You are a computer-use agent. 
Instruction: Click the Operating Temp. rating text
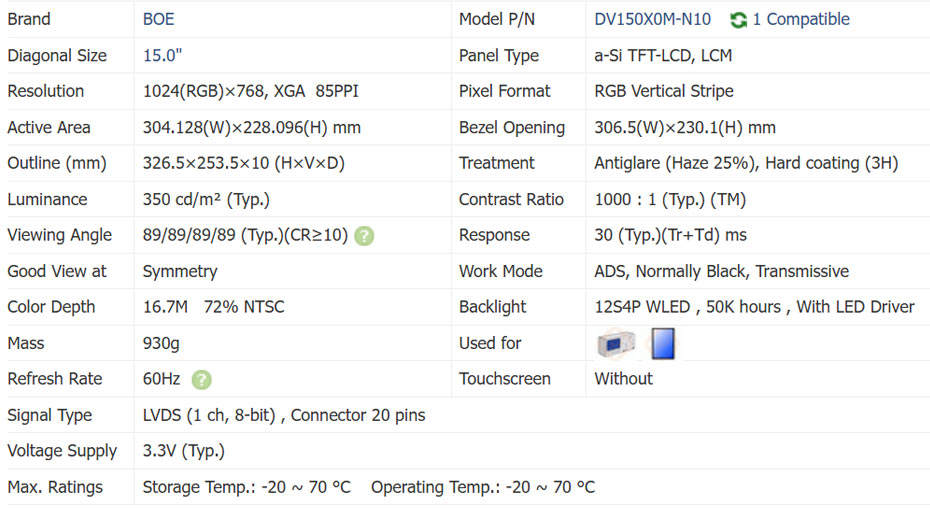(x=482, y=487)
